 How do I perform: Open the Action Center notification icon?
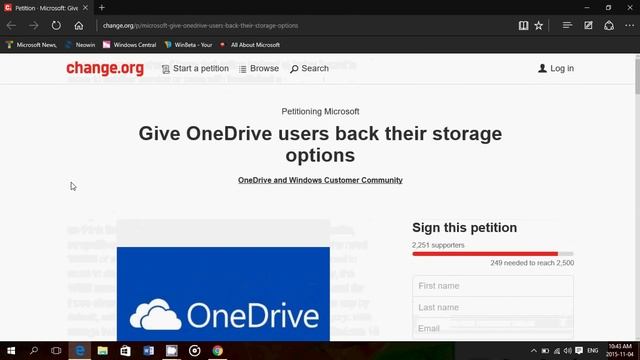[x=579, y=351]
